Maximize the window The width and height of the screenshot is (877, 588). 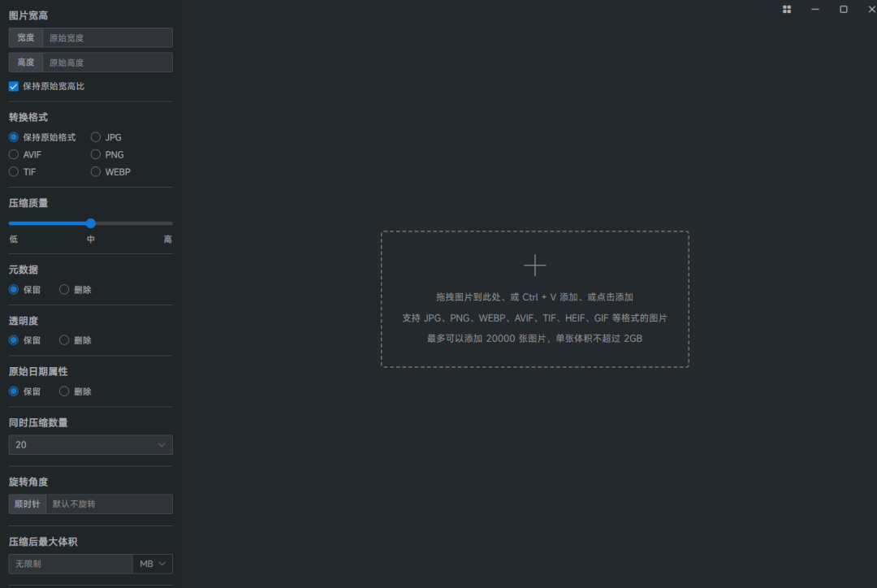tap(844, 10)
